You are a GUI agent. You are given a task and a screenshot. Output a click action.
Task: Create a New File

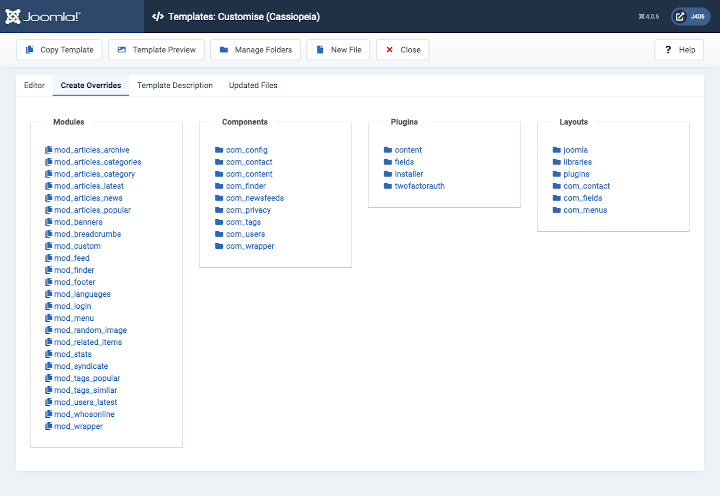click(x=337, y=50)
